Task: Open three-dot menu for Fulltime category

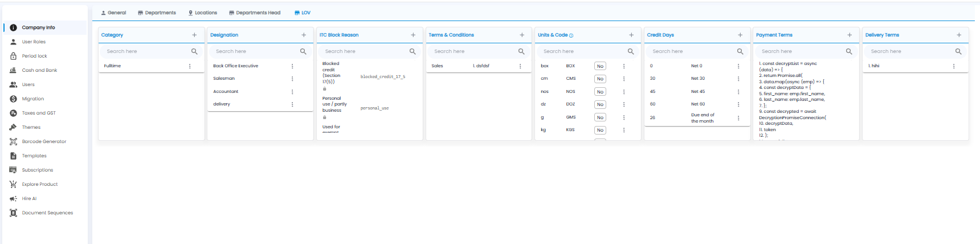Action: 190,66
